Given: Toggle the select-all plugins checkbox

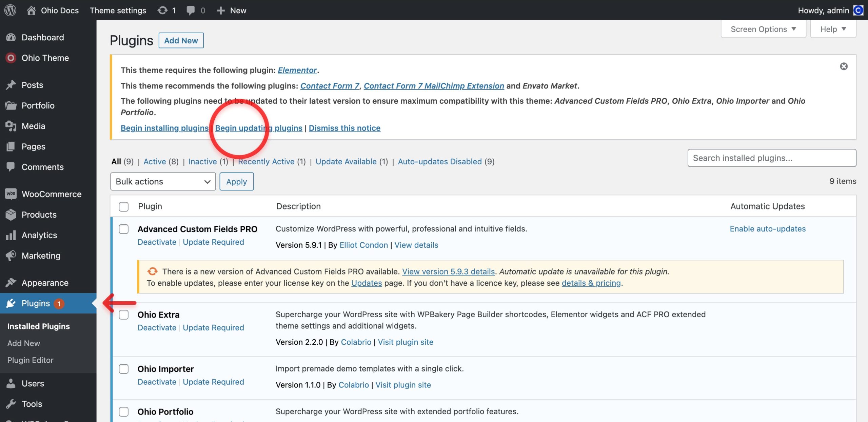Looking at the screenshot, I should click(124, 206).
